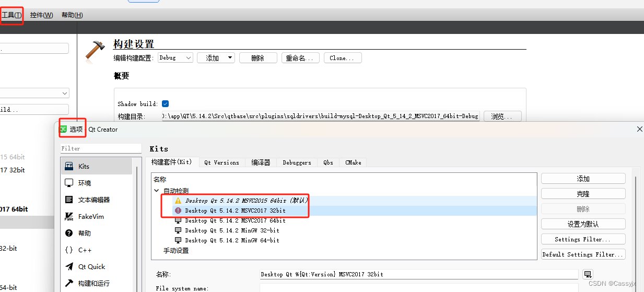Open the combo box in left project panel
Screen dimensions: 644x292
[x=34, y=93]
